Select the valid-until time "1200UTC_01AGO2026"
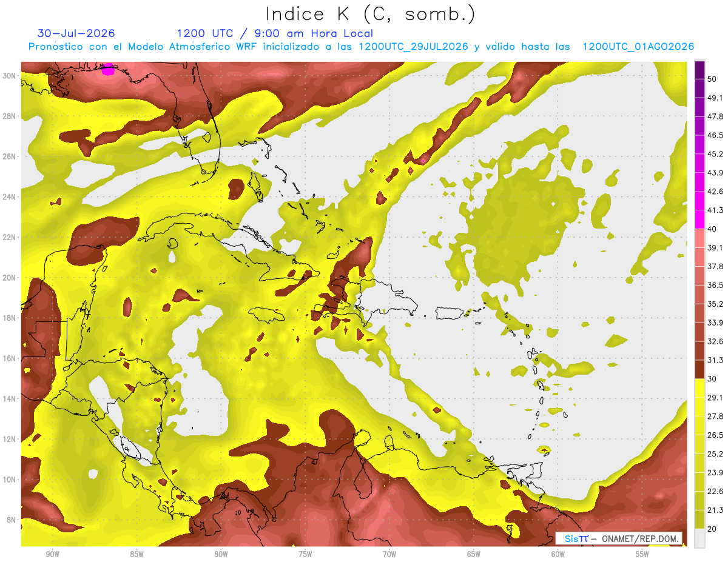The image size is (728, 562). [x=638, y=47]
